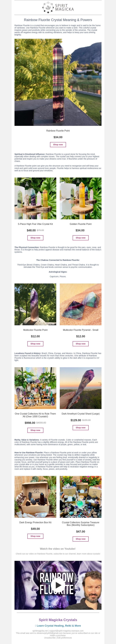The height and width of the screenshot is (644, 116).
Task: Click the Spirit Magicka Crystals footer heading
Action: pyautogui.click(x=58, y=620)
